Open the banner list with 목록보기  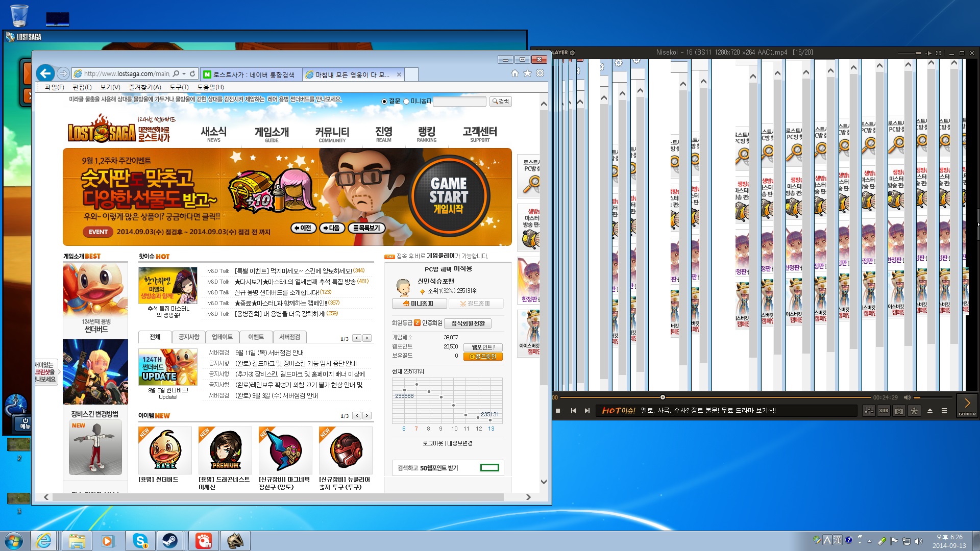366,228
